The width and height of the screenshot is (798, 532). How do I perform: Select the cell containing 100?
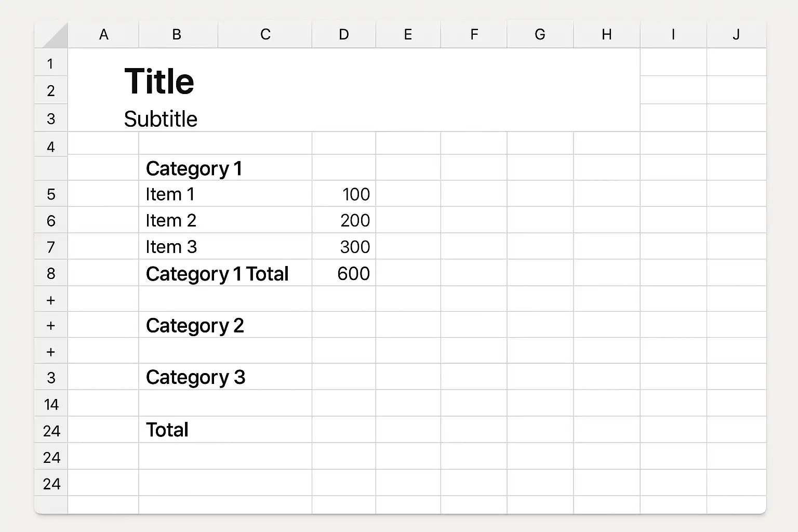click(343, 194)
